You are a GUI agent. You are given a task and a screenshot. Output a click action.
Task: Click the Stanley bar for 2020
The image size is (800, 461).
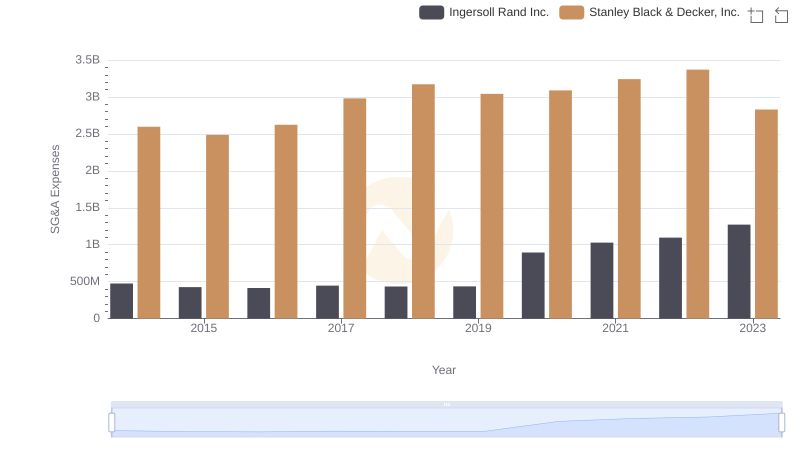[x=561, y=204]
